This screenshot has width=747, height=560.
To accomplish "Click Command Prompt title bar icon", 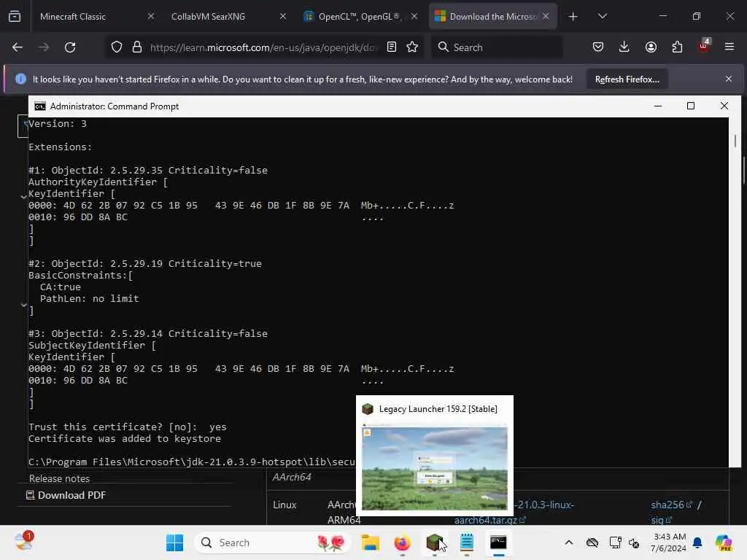I will pos(40,106).
